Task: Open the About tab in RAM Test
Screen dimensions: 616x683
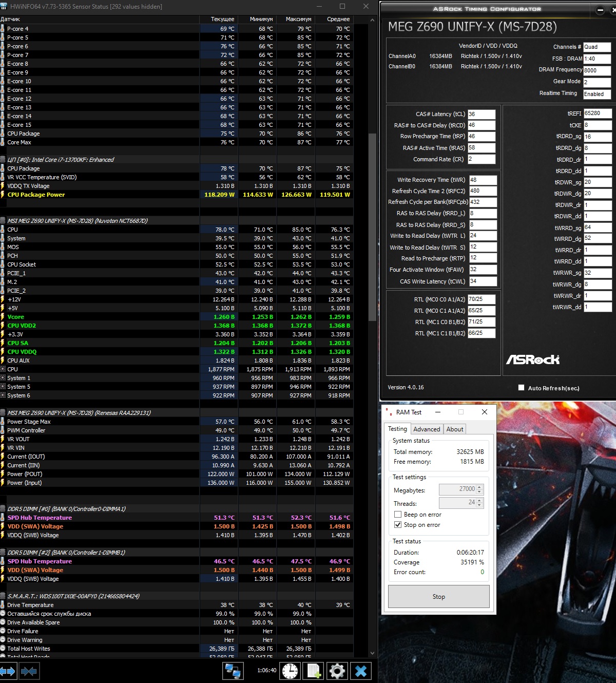Action: (x=455, y=429)
